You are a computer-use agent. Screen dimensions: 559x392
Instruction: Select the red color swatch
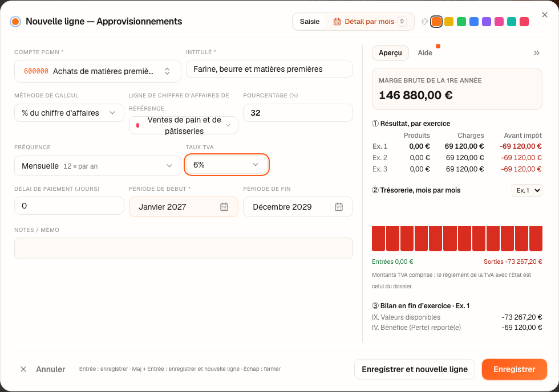click(524, 22)
